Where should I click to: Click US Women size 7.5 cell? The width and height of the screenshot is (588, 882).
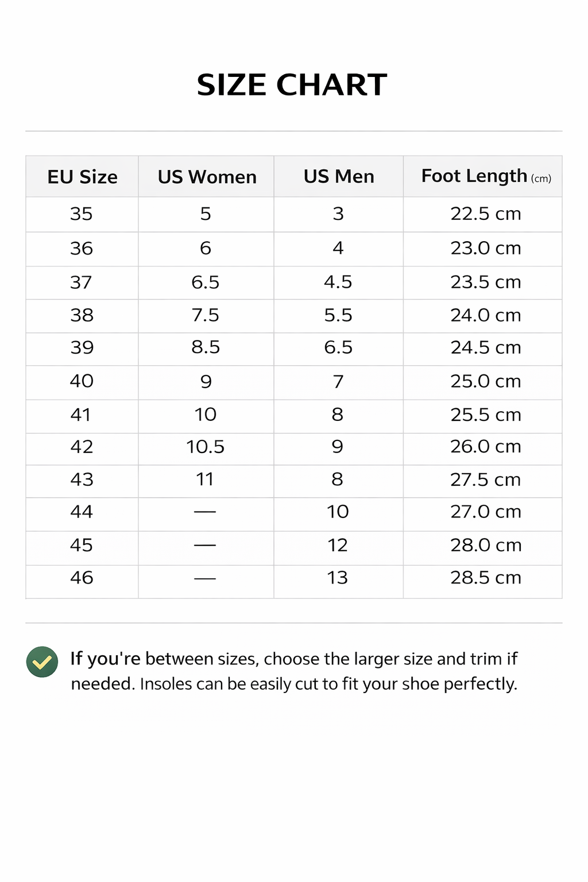pyautogui.click(x=206, y=315)
